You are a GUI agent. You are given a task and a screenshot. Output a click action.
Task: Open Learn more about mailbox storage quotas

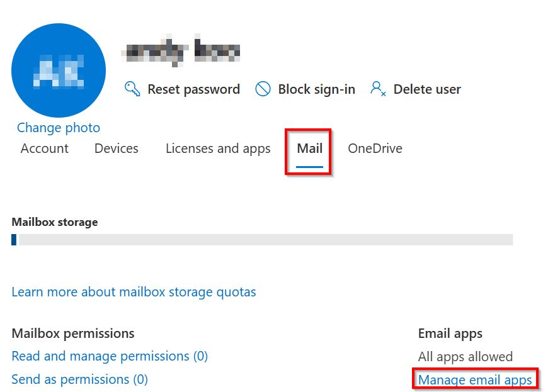pos(134,292)
